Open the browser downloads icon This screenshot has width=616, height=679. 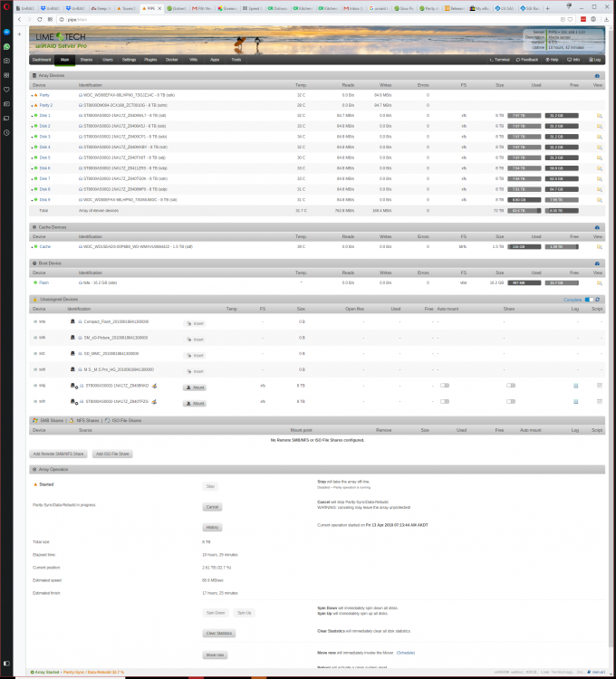(606, 20)
